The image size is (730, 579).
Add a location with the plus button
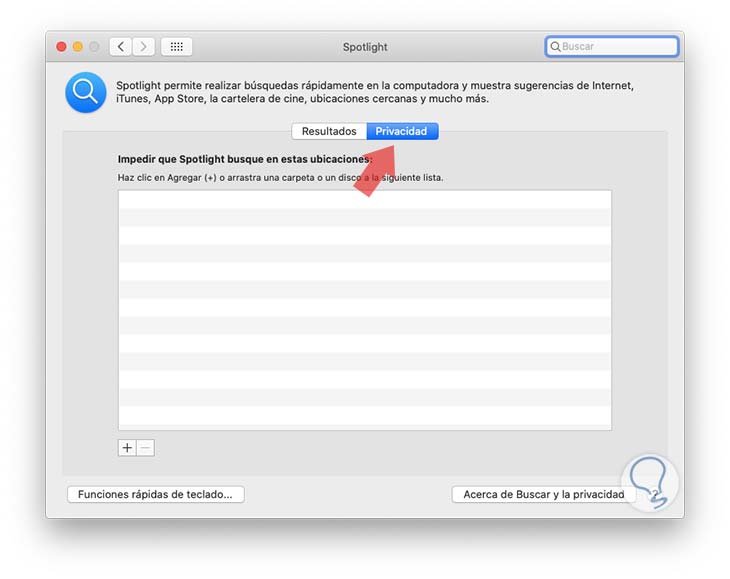coord(127,448)
